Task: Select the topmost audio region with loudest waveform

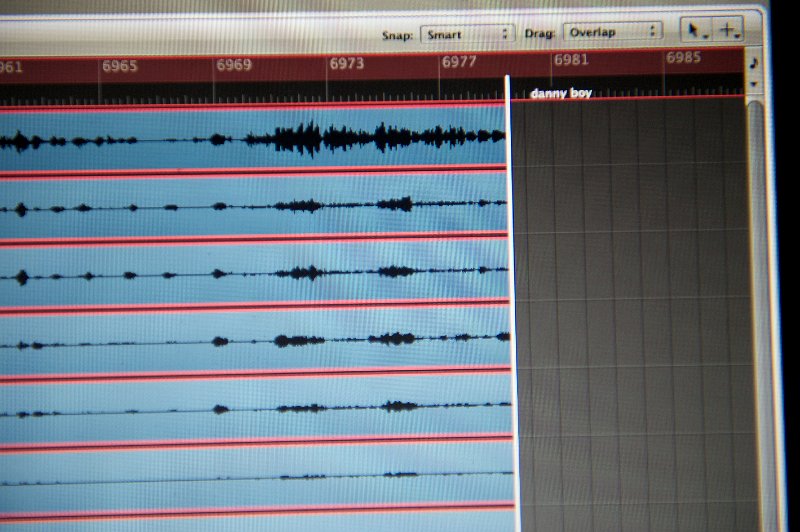Action: point(253,138)
